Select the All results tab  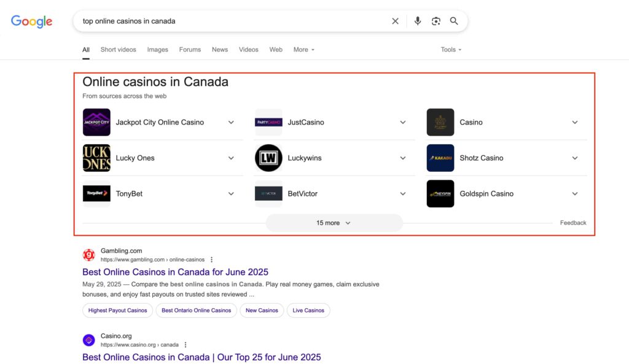86,50
